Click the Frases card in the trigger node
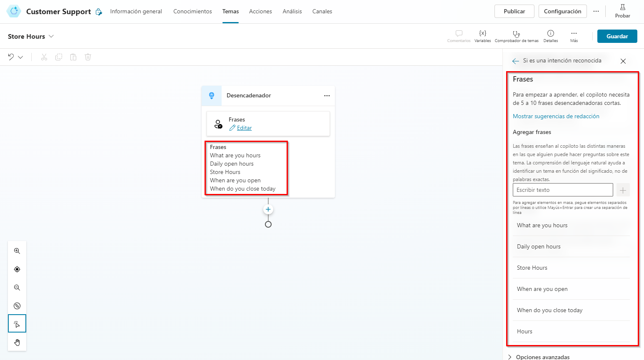644x360 pixels. (x=268, y=124)
